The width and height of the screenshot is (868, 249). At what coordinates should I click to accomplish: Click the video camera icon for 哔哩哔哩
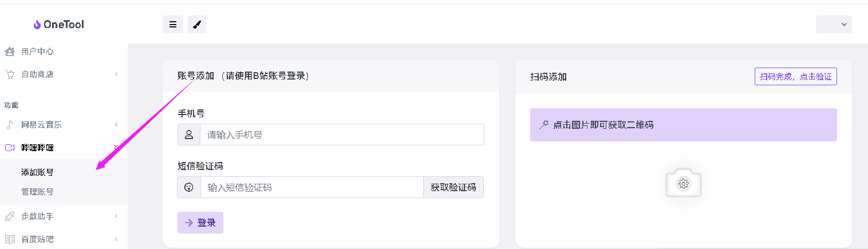(10, 148)
